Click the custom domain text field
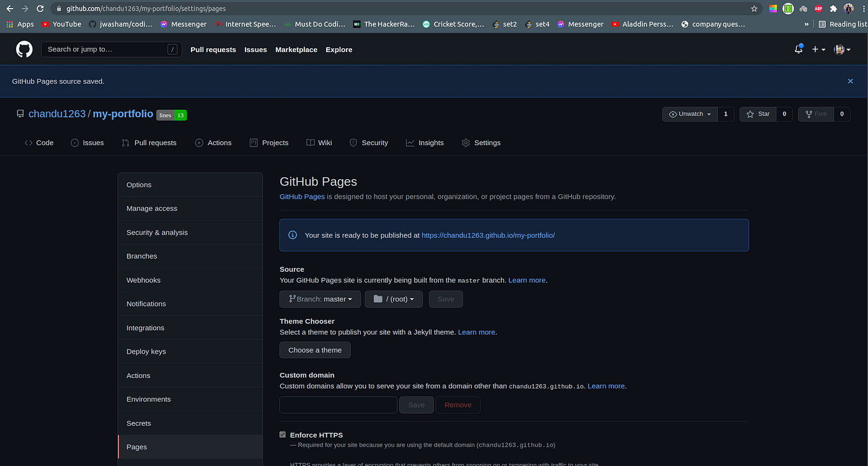This screenshot has width=868, height=466. [x=338, y=405]
